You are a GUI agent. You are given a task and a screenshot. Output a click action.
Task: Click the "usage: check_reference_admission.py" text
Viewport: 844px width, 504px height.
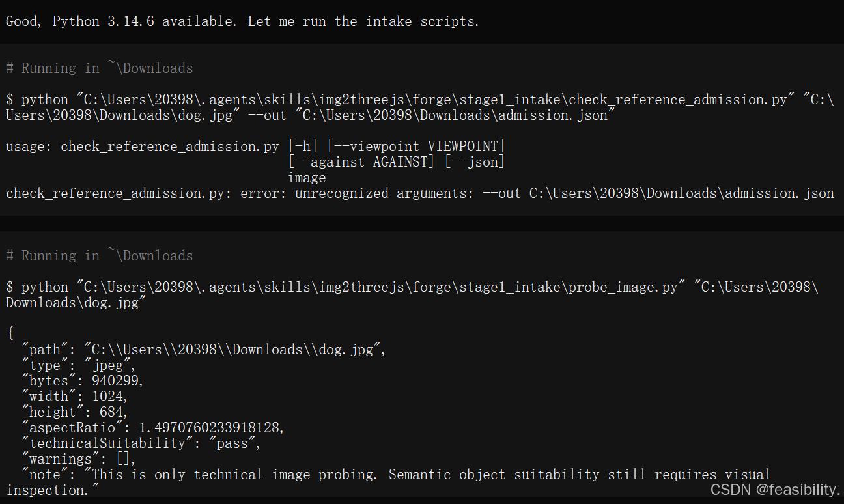[143, 147]
